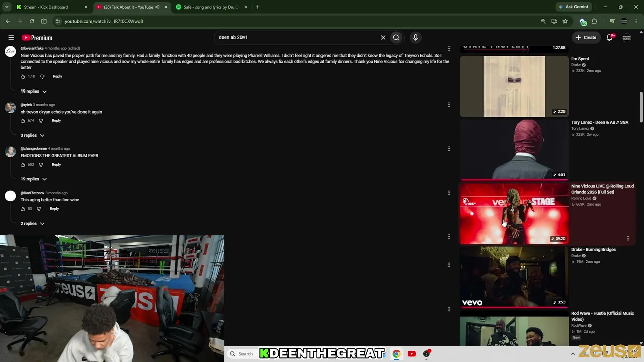644x362 pixels.
Task: Close the Safe - song and lyrics tab
Action: [x=245, y=7]
